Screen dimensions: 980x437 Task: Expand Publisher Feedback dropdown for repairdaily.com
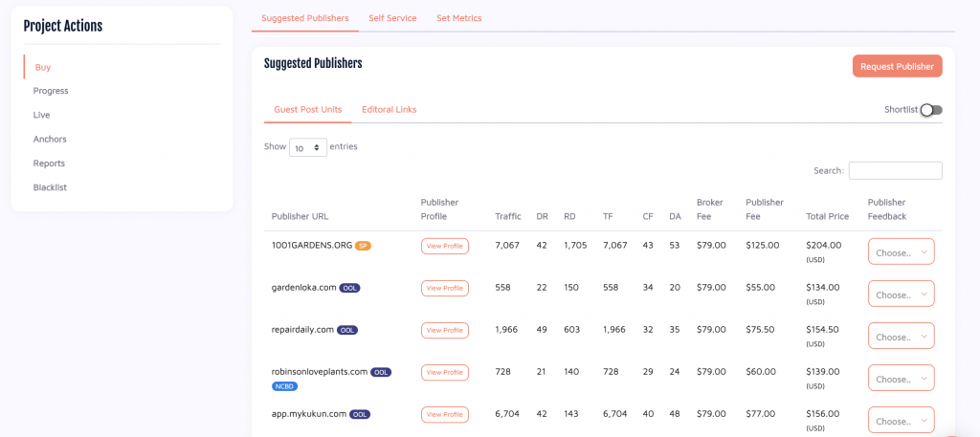[901, 337]
